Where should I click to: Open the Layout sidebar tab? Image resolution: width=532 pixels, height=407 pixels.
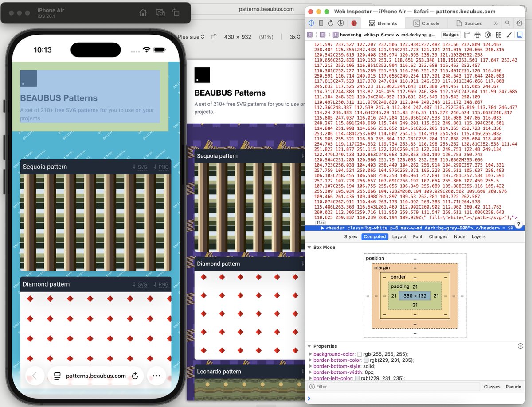tap(399, 236)
